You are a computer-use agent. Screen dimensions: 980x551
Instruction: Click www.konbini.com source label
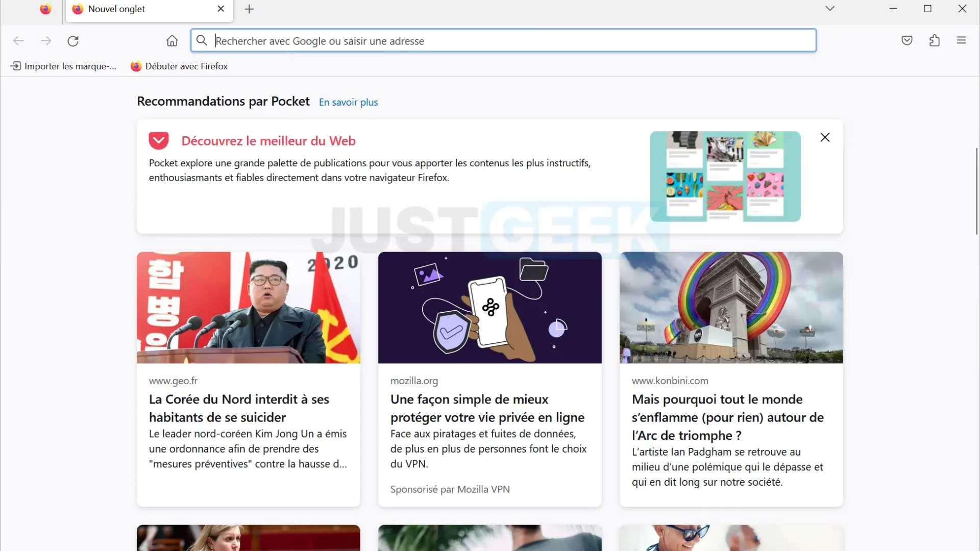click(x=670, y=381)
